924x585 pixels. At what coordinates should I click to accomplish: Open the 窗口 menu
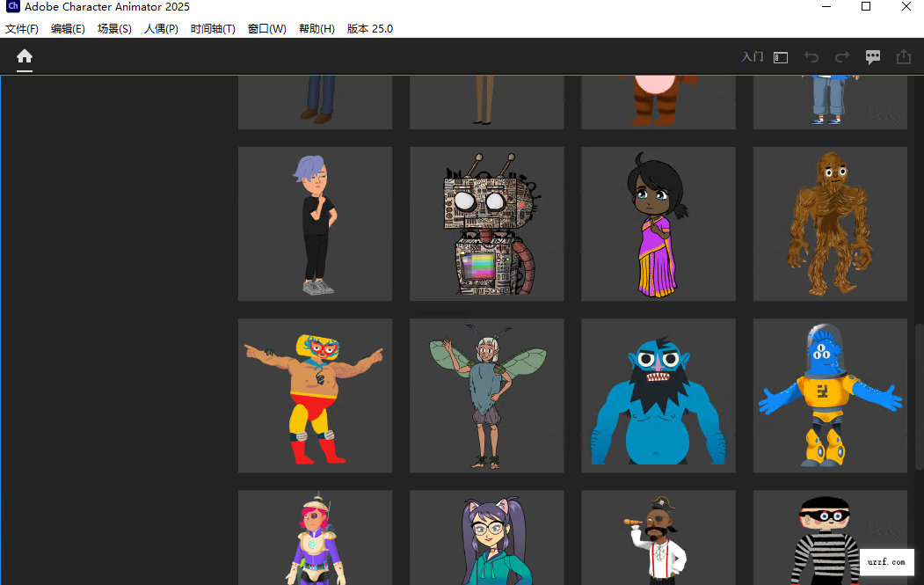[266, 28]
